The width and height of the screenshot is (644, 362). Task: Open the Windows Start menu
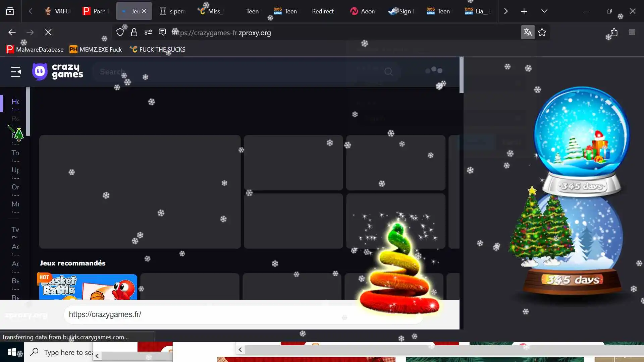(x=12, y=352)
